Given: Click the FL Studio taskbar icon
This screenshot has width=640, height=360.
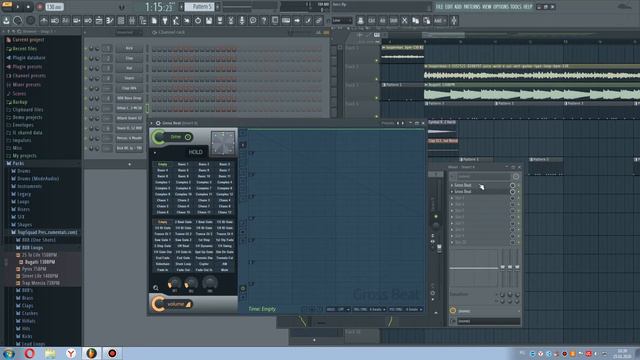Looking at the screenshot, I should pyautogui.click(x=91, y=353).
